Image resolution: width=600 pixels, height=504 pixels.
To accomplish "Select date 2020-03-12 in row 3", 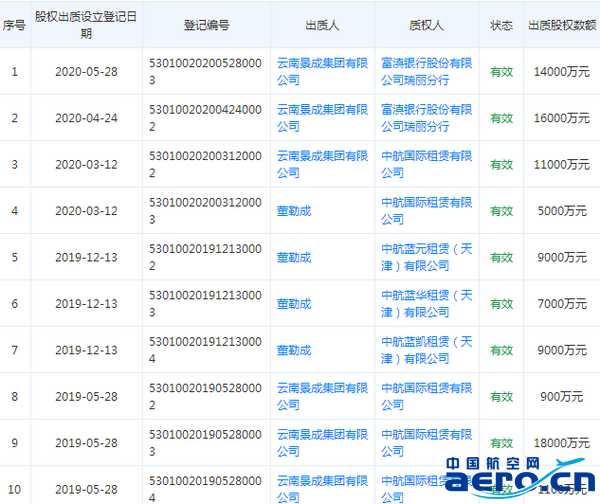I will (x=86, y=164).
